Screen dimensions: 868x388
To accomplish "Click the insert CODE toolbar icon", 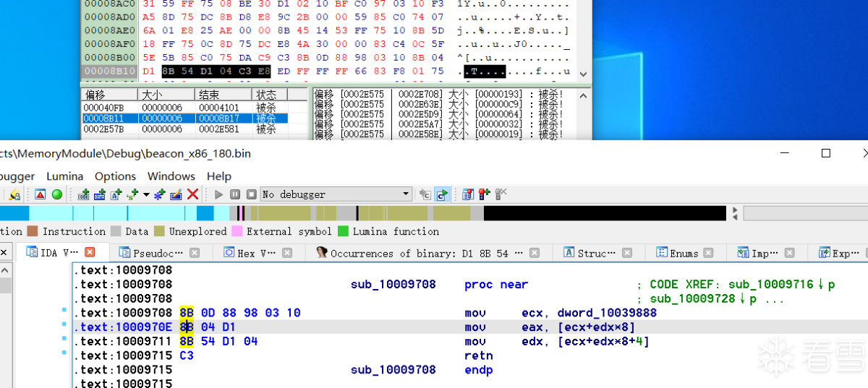I will (83, 194).
